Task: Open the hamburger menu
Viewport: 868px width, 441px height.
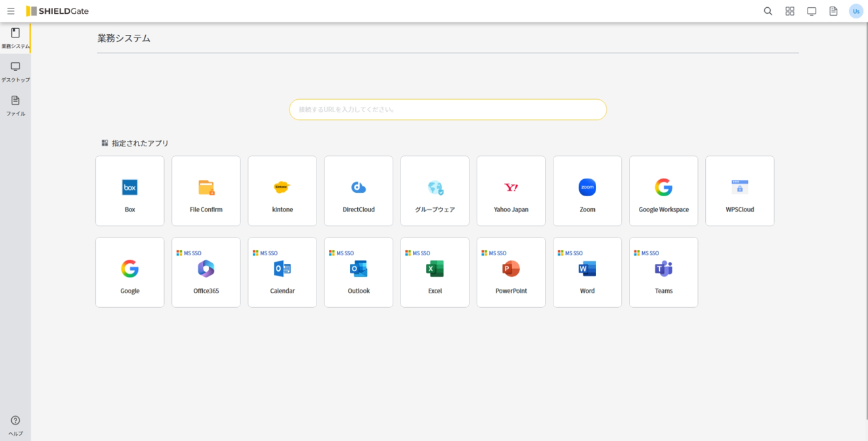Action: click(x=11, y=11)
